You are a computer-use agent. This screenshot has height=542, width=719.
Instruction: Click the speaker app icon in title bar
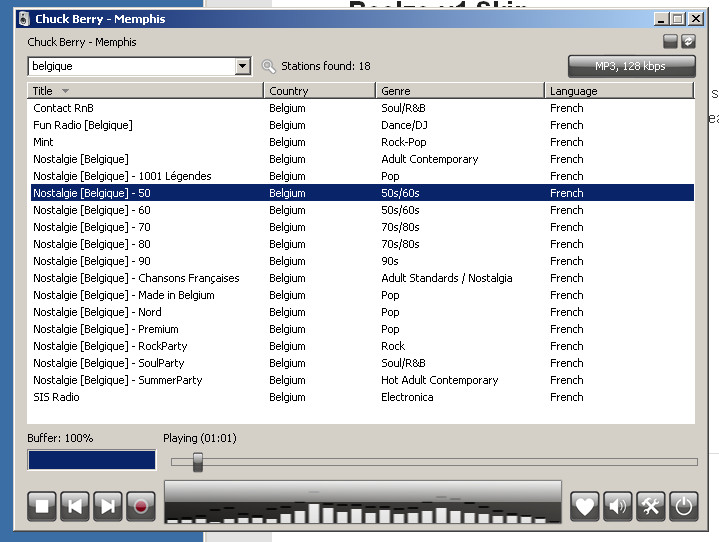click(x=24, y=19)
